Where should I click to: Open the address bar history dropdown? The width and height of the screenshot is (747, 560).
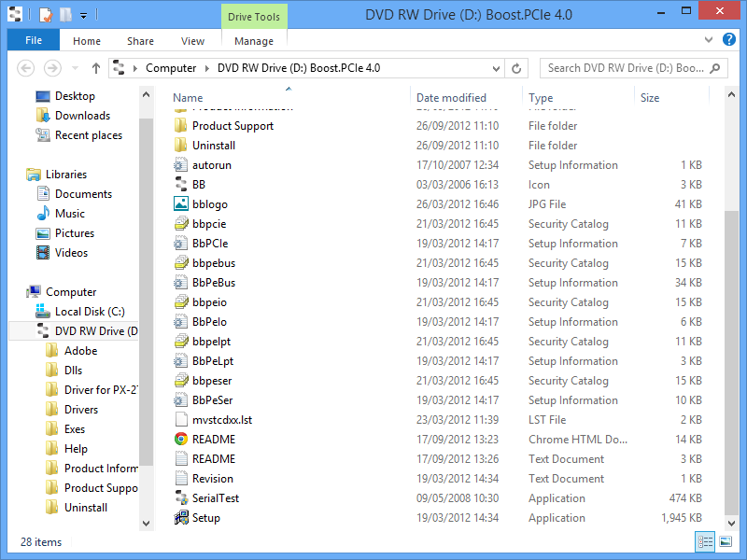tap(497, 68)
